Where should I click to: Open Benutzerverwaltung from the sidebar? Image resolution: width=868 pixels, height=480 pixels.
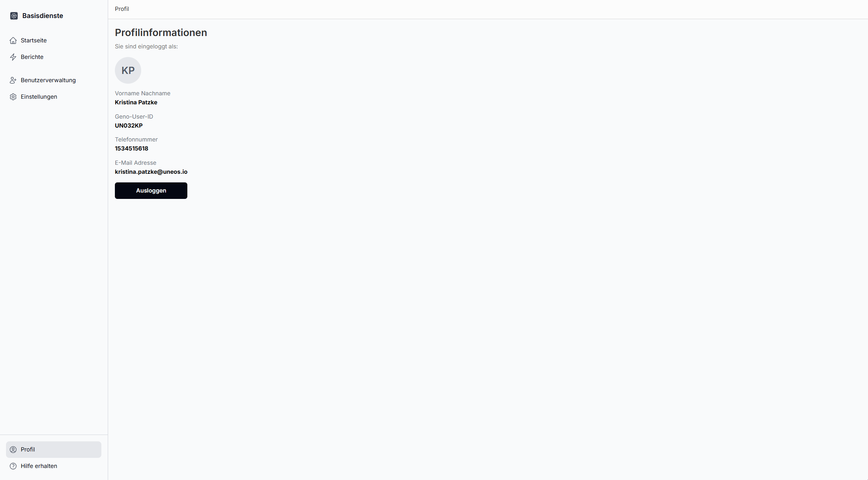pos(54,80)
